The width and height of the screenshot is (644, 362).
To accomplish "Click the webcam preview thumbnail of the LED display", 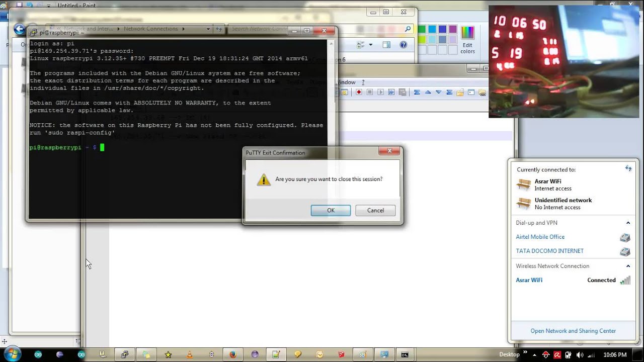I will 563,62.
